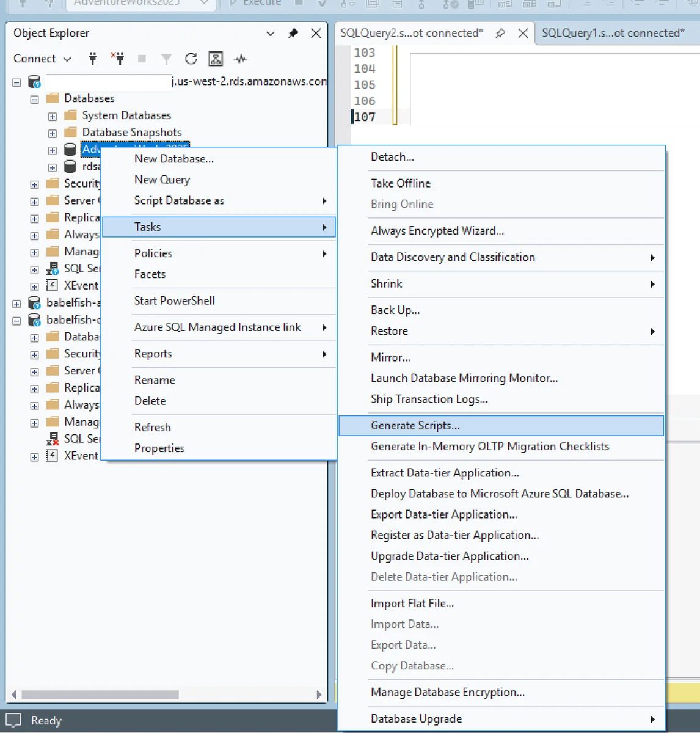700x733 pixels.
Task: Click the rdsa database cylinder icon
Action: tap(70, 167)
